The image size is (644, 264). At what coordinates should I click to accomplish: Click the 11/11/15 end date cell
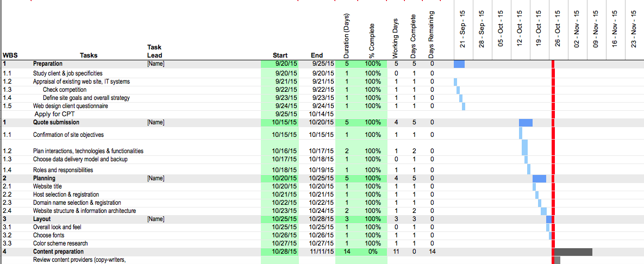tap(321, 252)
